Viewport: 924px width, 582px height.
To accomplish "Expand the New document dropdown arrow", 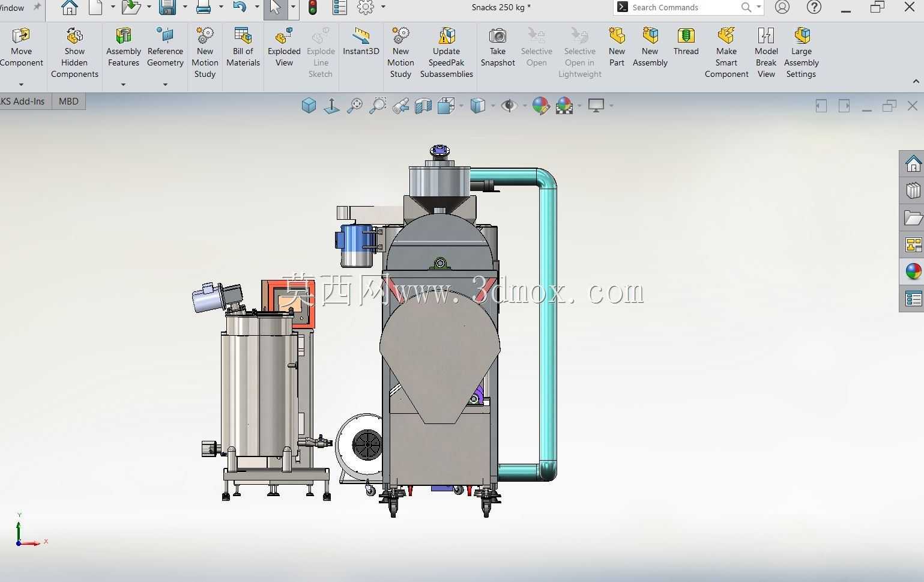I will click(x=112, y=7).
